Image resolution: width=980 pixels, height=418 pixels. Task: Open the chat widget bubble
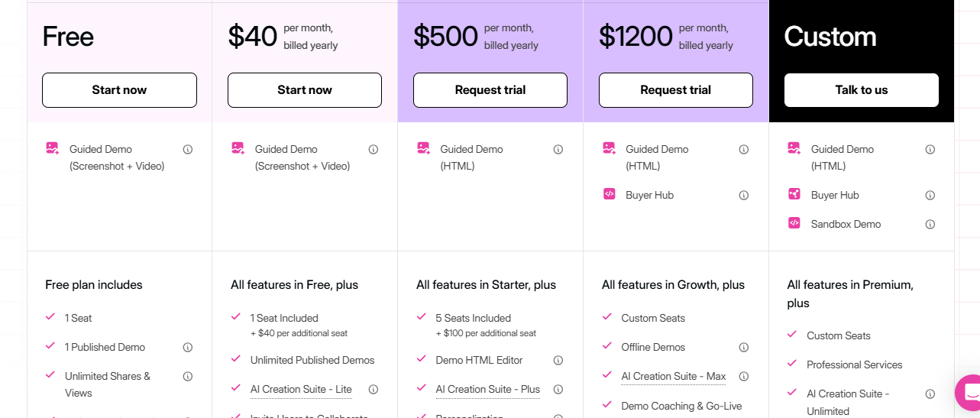(969, 393)
